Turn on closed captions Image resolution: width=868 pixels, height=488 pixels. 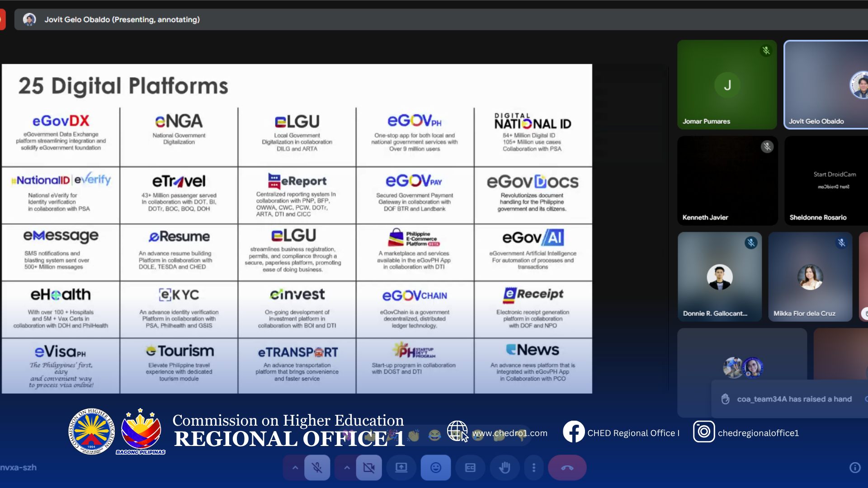[x=470, y=468]
